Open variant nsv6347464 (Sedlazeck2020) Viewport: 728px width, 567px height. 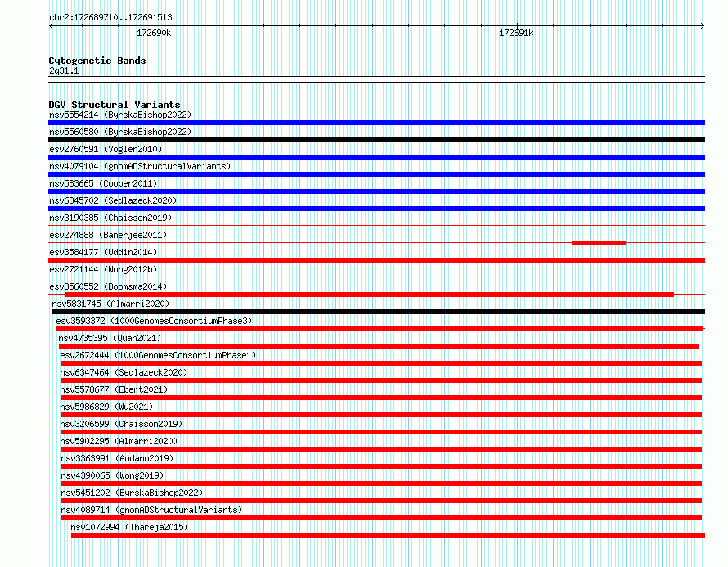[124, 372]
